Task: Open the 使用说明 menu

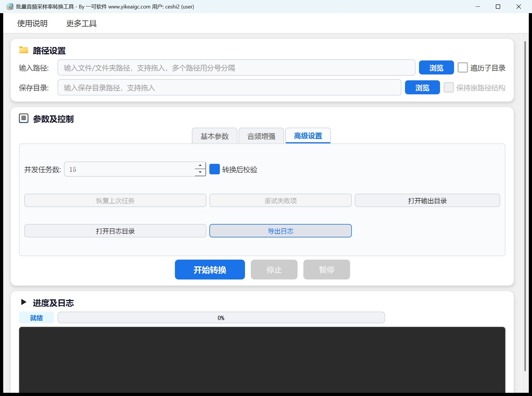Action: click(x=32, y=23)
